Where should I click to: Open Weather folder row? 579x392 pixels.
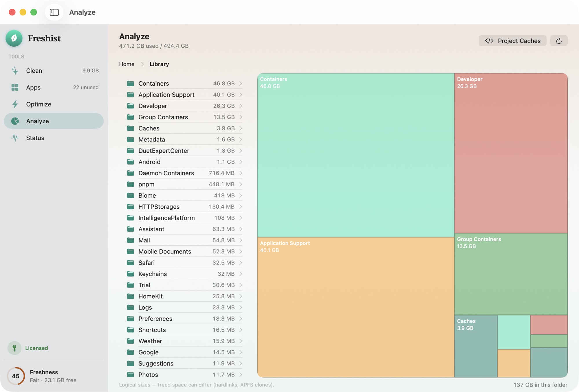185,341
